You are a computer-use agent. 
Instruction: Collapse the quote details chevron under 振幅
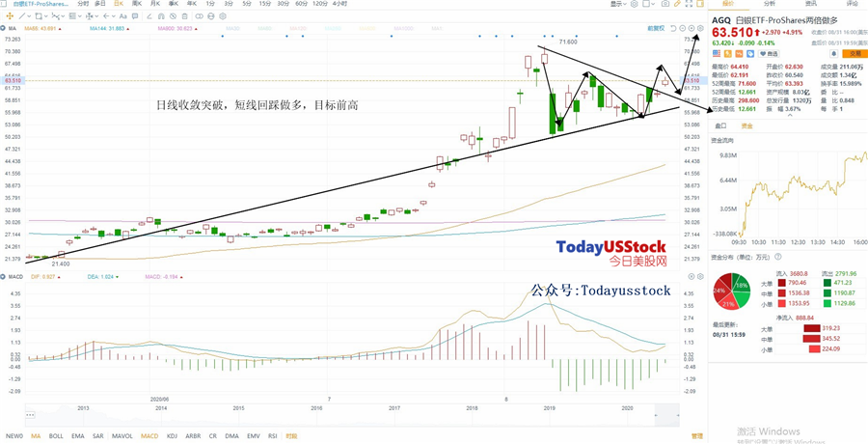pyautogui.click(x=790, y=115)
